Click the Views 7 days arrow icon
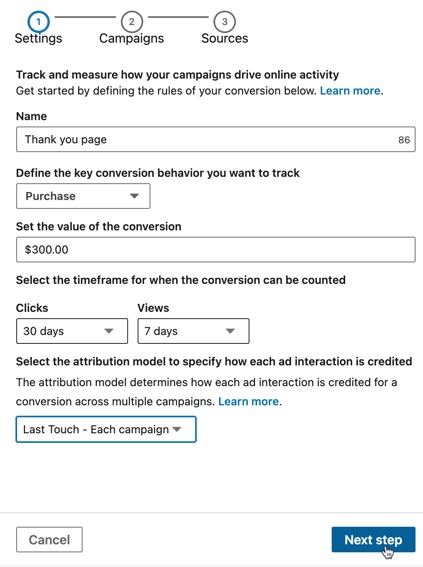The height and width of the screenshot is (567, 423). pos(230,331)
